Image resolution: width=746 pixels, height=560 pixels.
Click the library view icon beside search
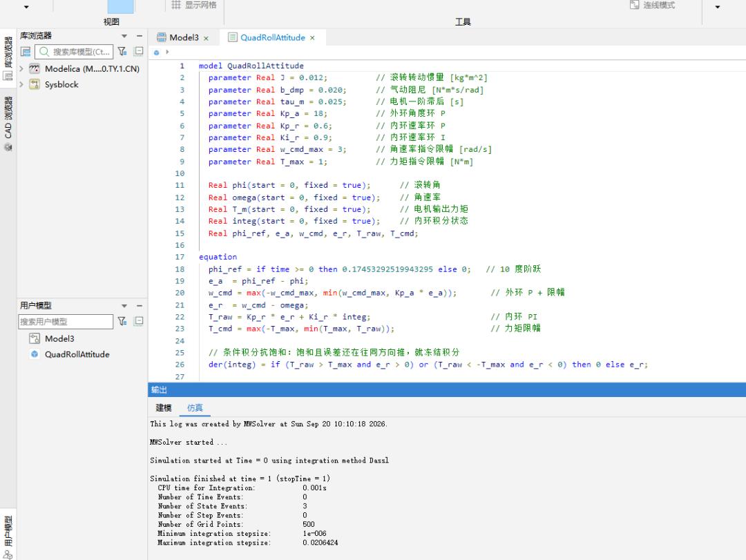pyautogui.click(x=26, y=51)
